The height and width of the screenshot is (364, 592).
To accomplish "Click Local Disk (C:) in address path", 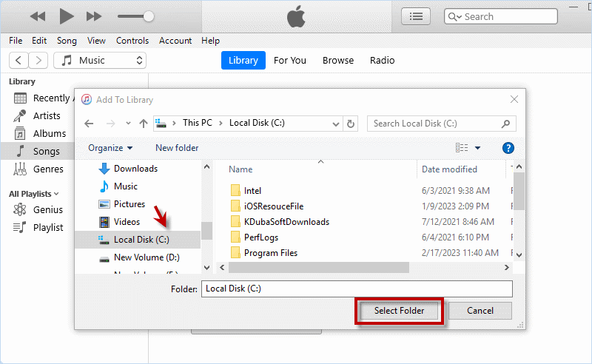I will 257,123.
